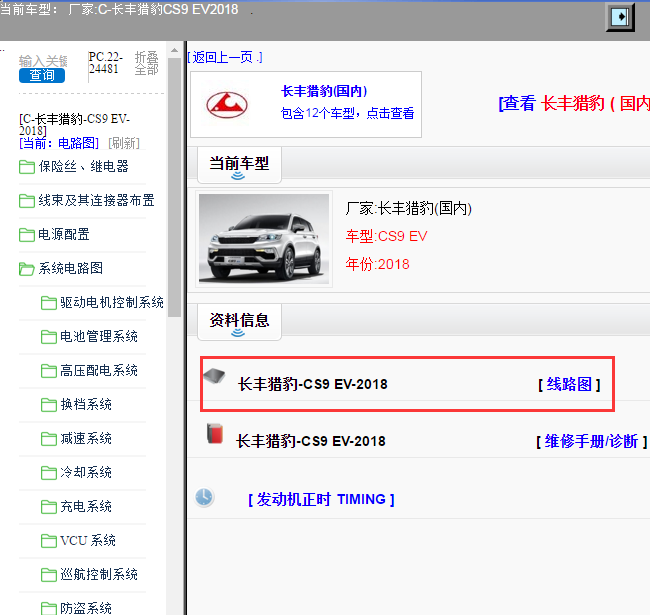Click 包含12个车型，点击查看 link
The image size is (650, 615).
click(347, 113)
